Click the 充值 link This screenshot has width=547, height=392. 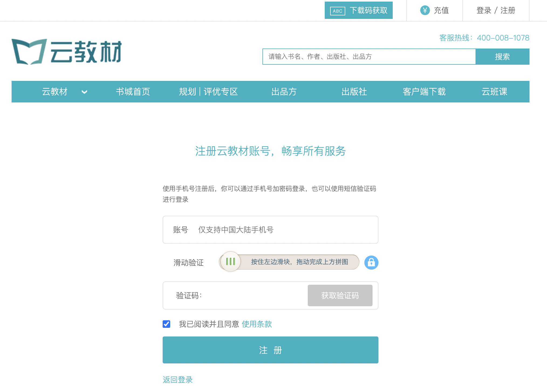[x=441, y=11]
